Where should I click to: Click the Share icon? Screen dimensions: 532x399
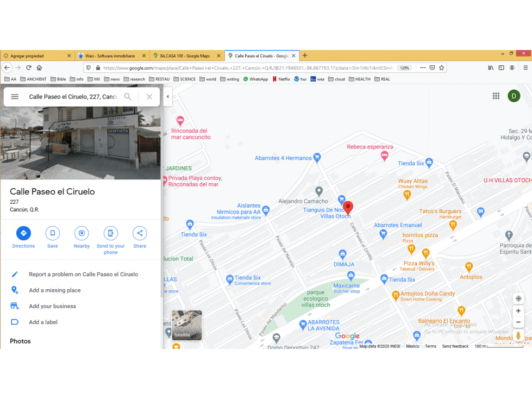pyautogui.click(x=140, y=233)
